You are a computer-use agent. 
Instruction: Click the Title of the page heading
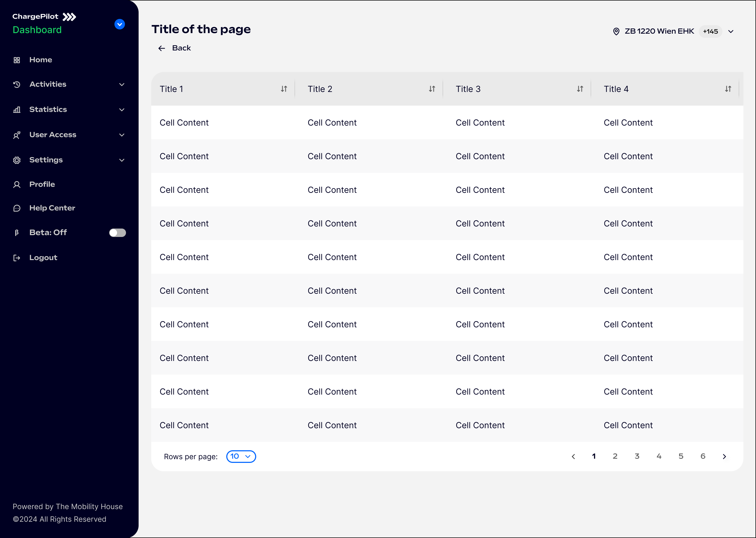click(201, 29)
